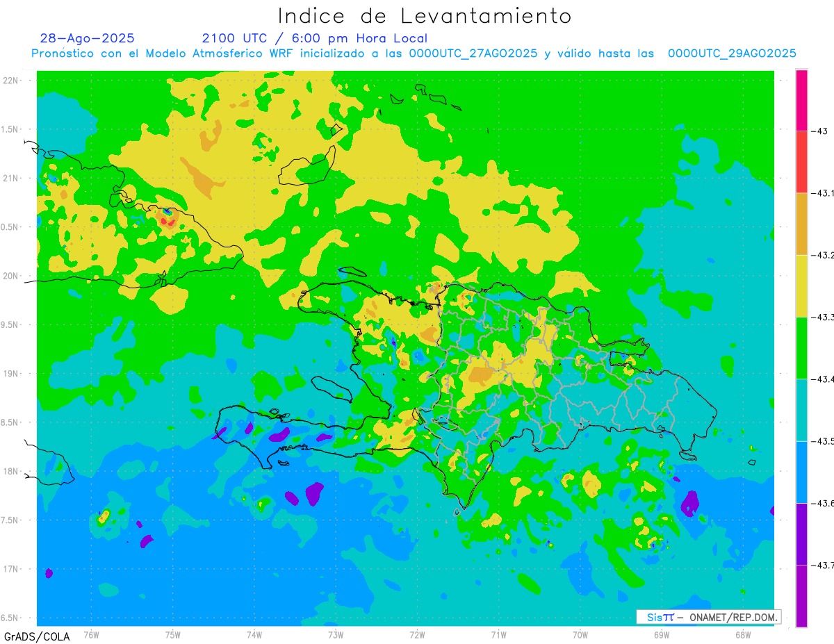Select the date label '28-Ago-2025'
This screenshot has height=644, width=834.
[x=88, y=38]
